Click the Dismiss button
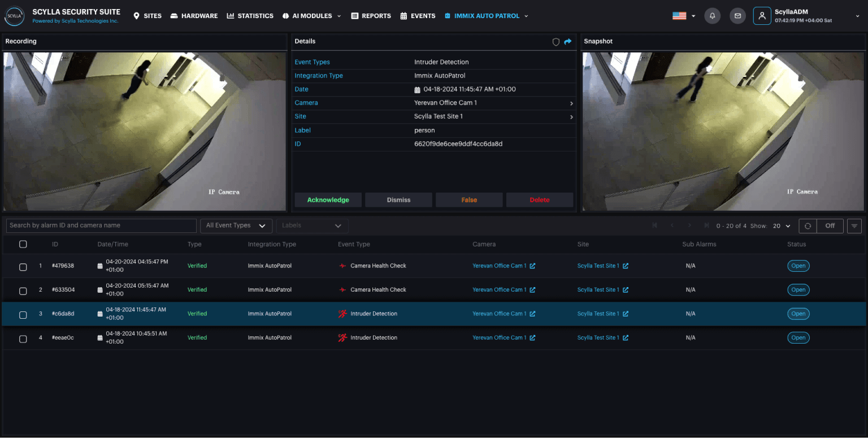Viewport: 868px width, 438px height. (398, 200)
